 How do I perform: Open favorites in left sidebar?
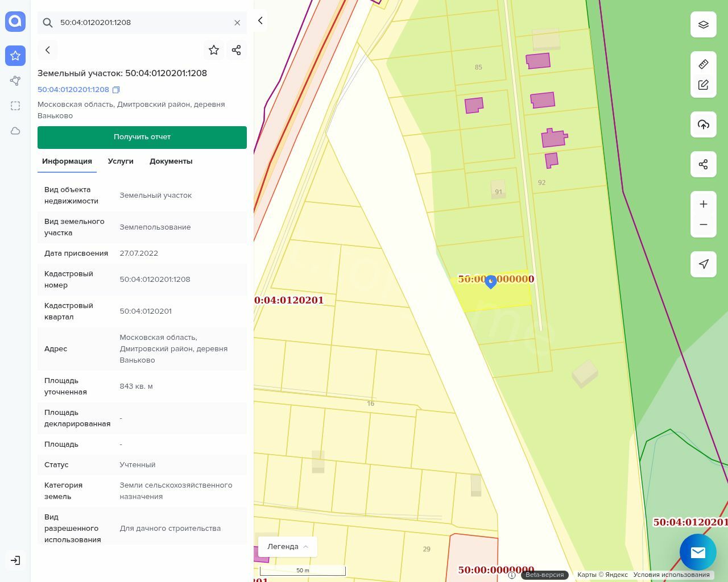15,56
